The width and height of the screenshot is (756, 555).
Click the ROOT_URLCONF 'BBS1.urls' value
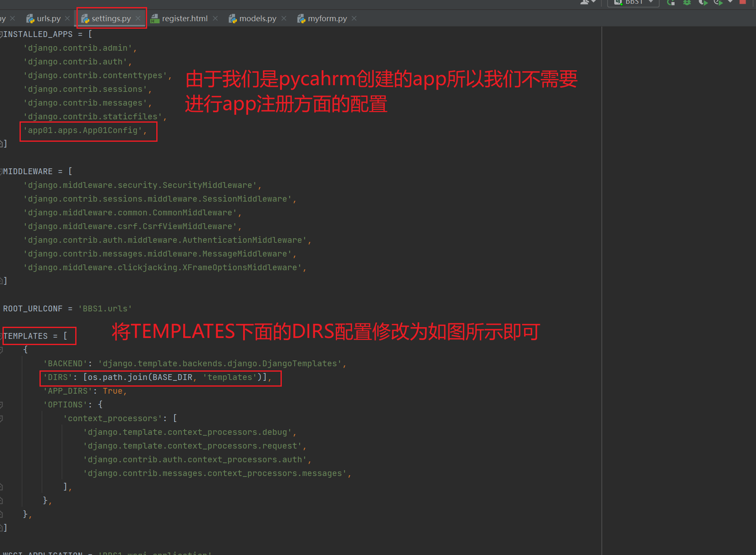pyautogui.click(x=105, y=308)
